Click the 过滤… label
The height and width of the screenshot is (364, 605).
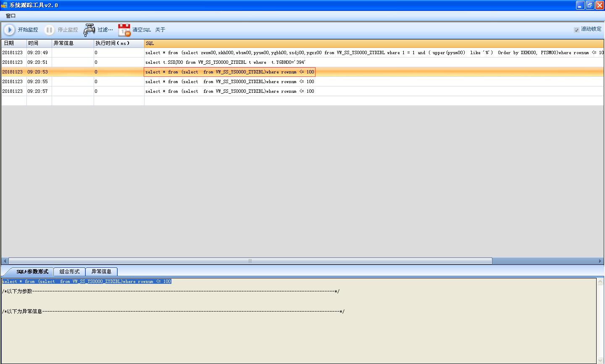(x=105, y=30)
